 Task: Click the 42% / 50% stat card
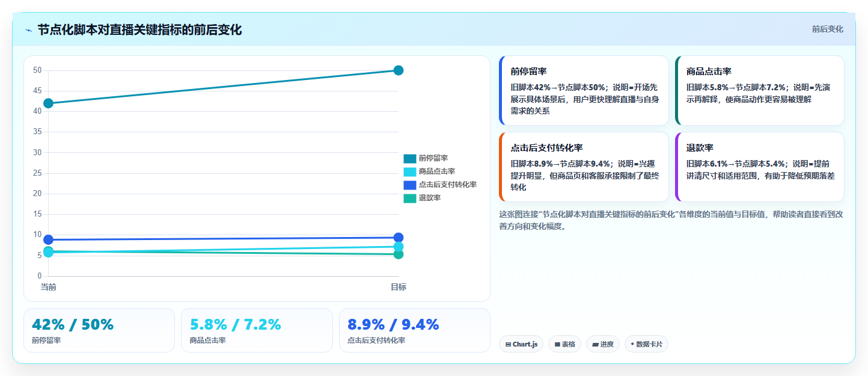[x=99, y=330]
